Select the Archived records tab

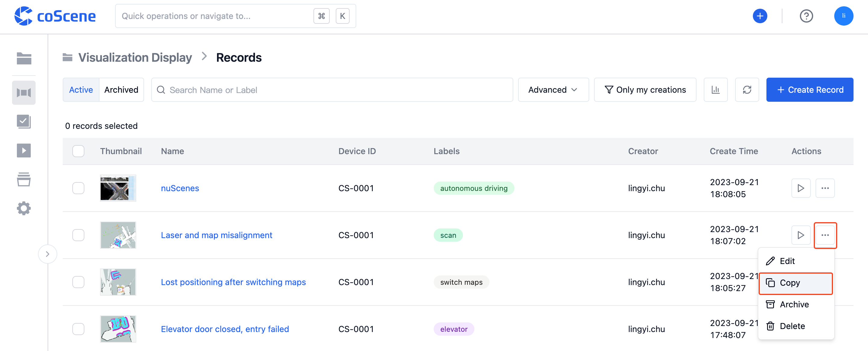(121, 89)
